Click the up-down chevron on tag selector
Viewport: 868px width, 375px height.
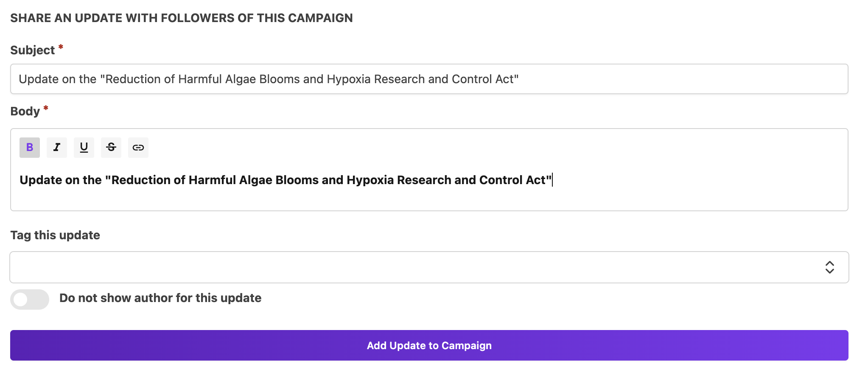click(829, 267)
